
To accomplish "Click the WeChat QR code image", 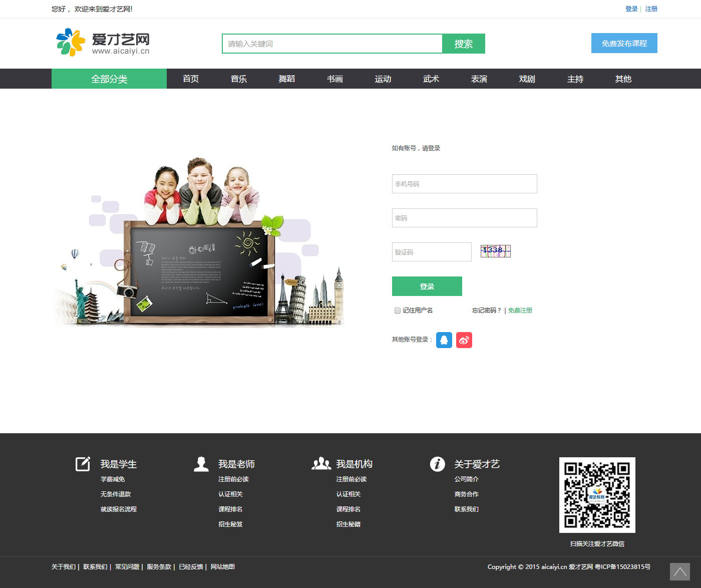I will 597,495.
